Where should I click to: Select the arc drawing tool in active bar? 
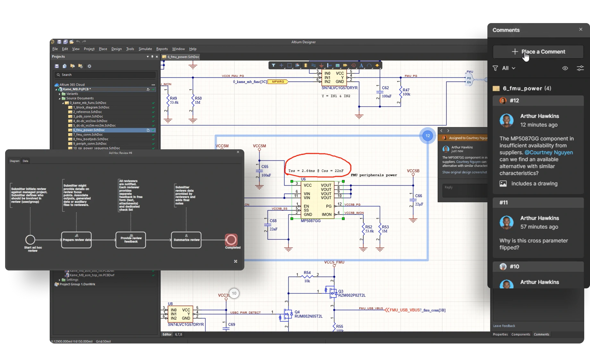[x=369, y=65]
